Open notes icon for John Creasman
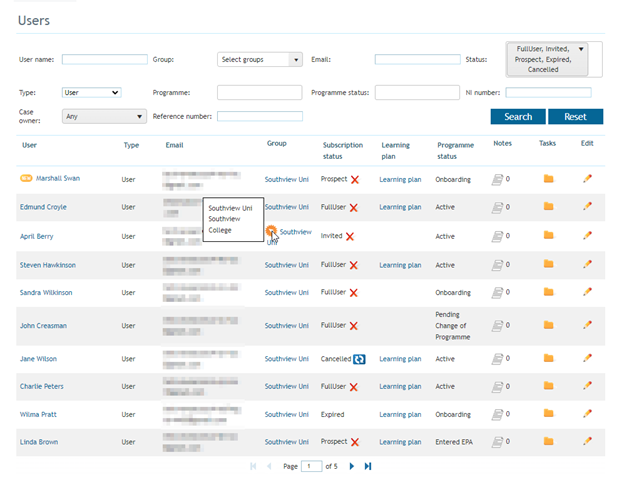This screenshot has width=624, height=480. click(x=497, y=326)
